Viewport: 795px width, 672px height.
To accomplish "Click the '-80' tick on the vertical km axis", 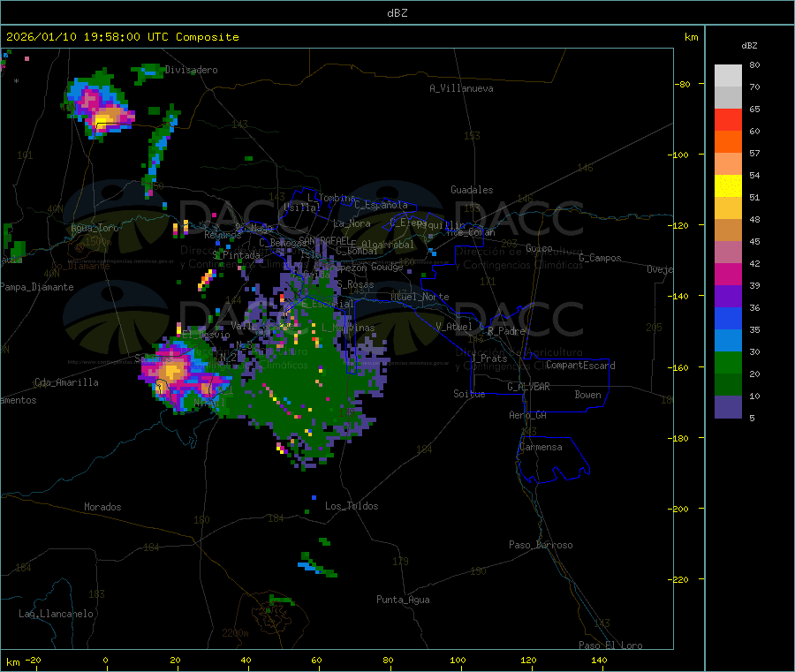I will pyautogui.click(x=682, y=84).
